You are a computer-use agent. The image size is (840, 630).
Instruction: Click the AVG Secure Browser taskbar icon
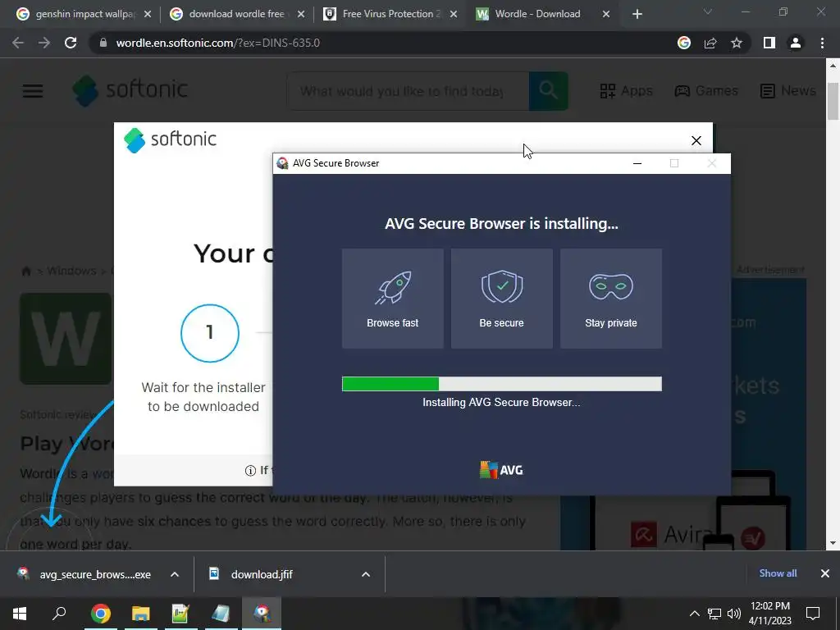(x=262, y=614)
